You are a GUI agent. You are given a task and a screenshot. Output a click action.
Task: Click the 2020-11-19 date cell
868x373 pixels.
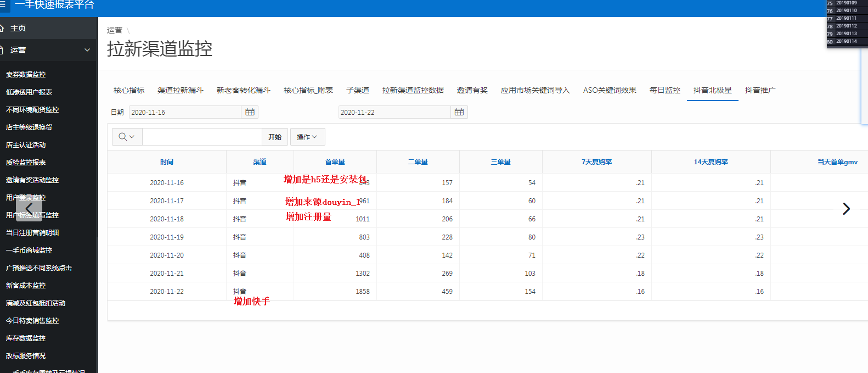coord(167,237)
